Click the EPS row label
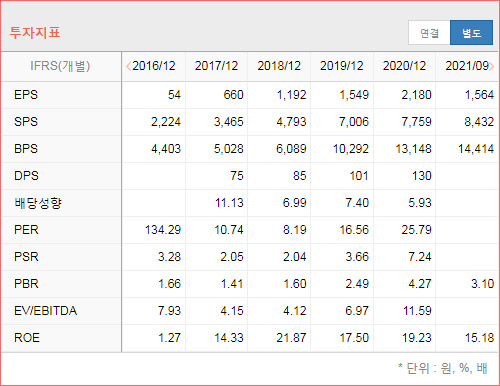This screenshot has height=386, width=500. click(x=26, y=95)
